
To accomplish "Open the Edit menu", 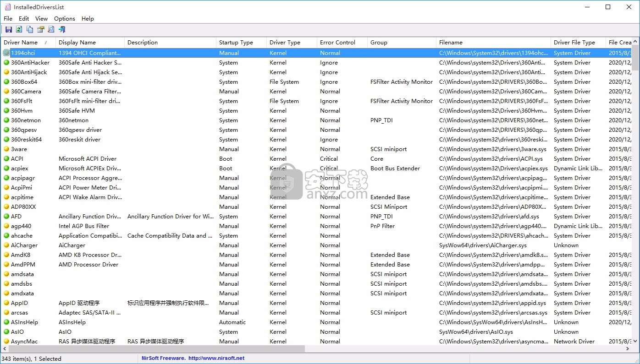I will click(24, 19).
